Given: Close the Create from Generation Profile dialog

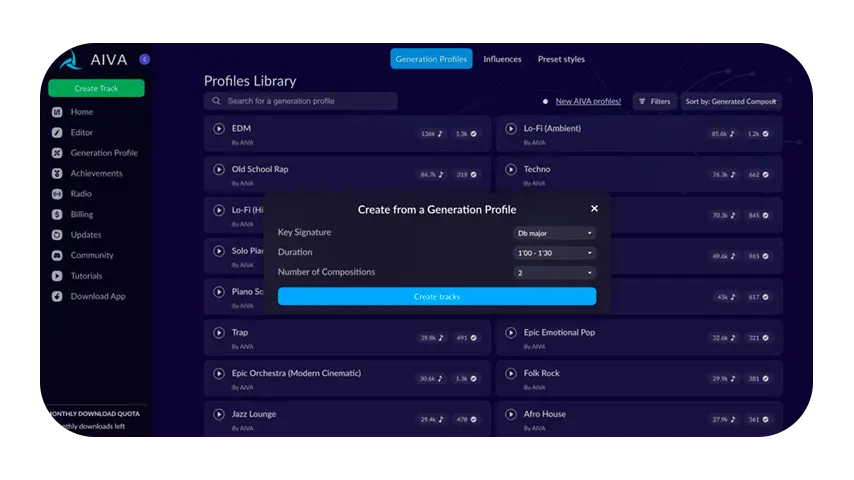Looking at the screenshot, I should 594,209.
